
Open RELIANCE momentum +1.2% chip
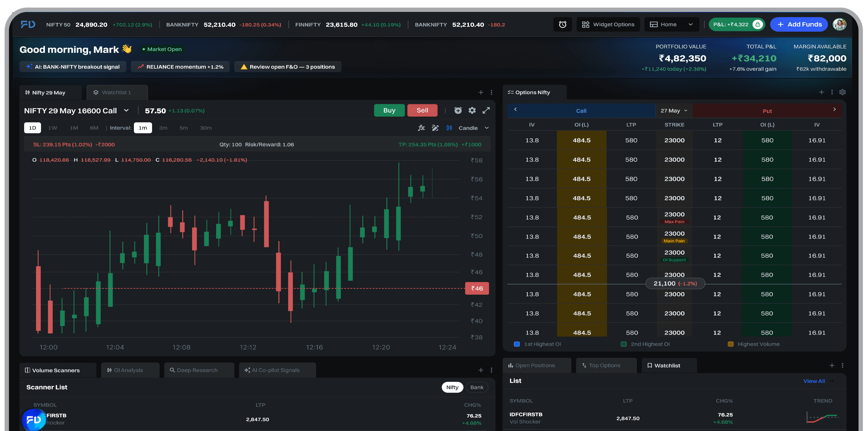click(180, 67)
